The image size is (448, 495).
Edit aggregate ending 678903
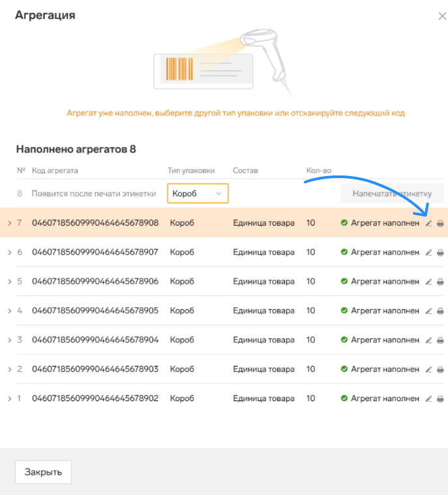tap(428, 370)
